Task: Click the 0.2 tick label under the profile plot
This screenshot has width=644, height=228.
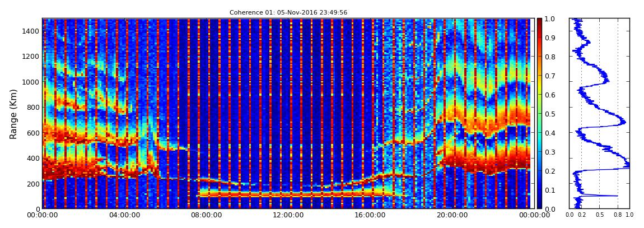Action: click(582, 215)
